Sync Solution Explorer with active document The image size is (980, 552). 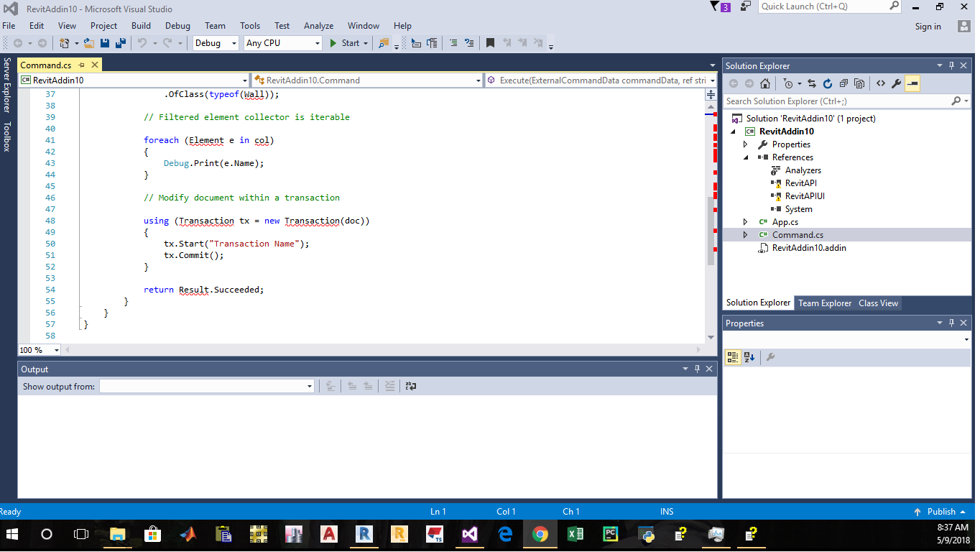(810, 83)
